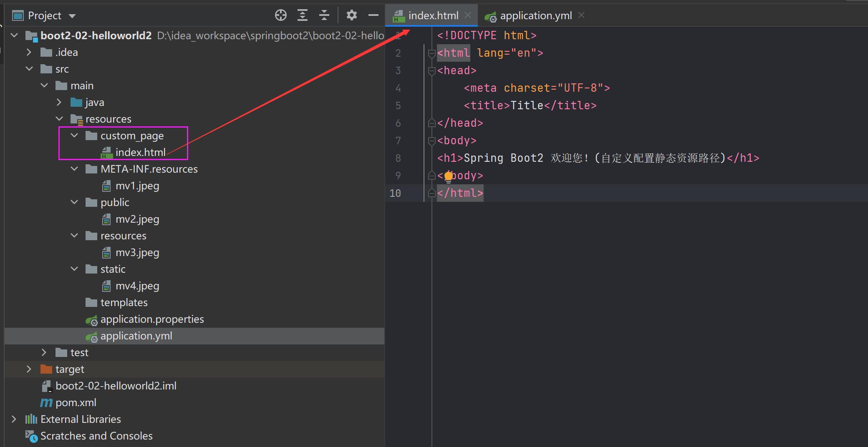Expand External Libraries node

pos(14,419)
